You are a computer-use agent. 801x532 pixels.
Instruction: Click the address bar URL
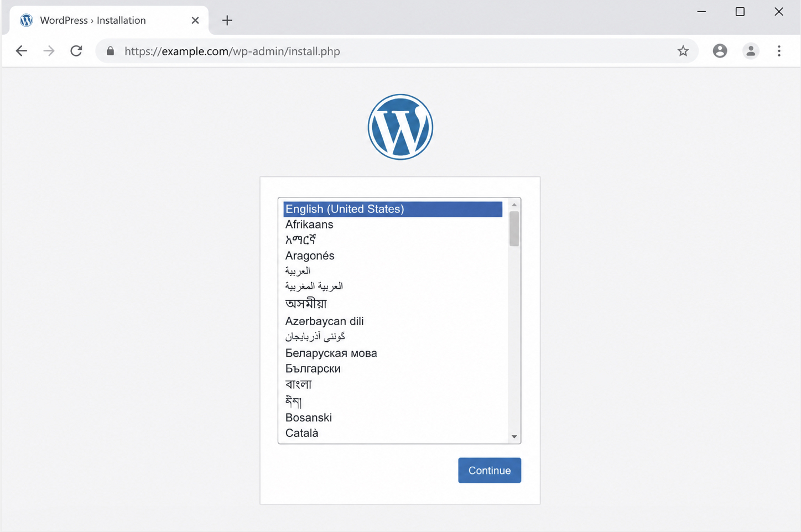click(232, 51)
